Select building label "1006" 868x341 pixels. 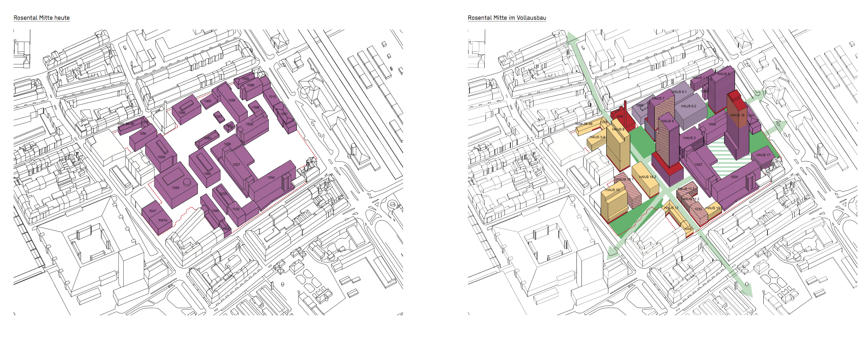pyautogui.click(x=227, y=144)
